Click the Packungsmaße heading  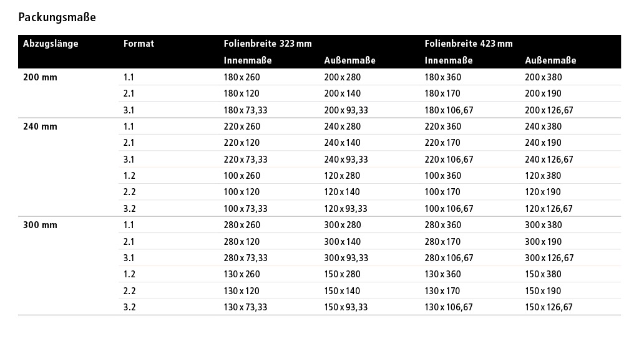click(57, 17)
